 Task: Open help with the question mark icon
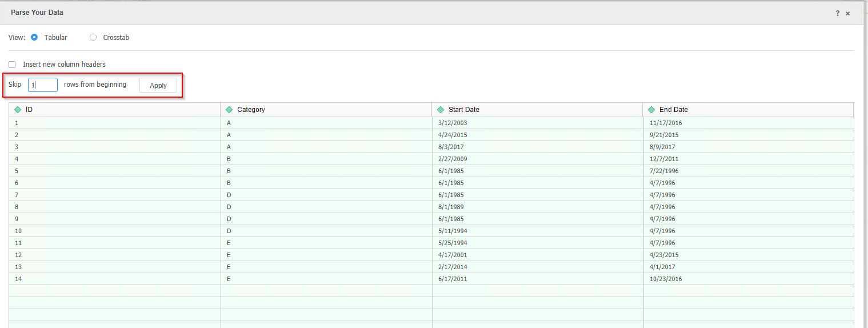pyautogui.click(x=838, y=13)
